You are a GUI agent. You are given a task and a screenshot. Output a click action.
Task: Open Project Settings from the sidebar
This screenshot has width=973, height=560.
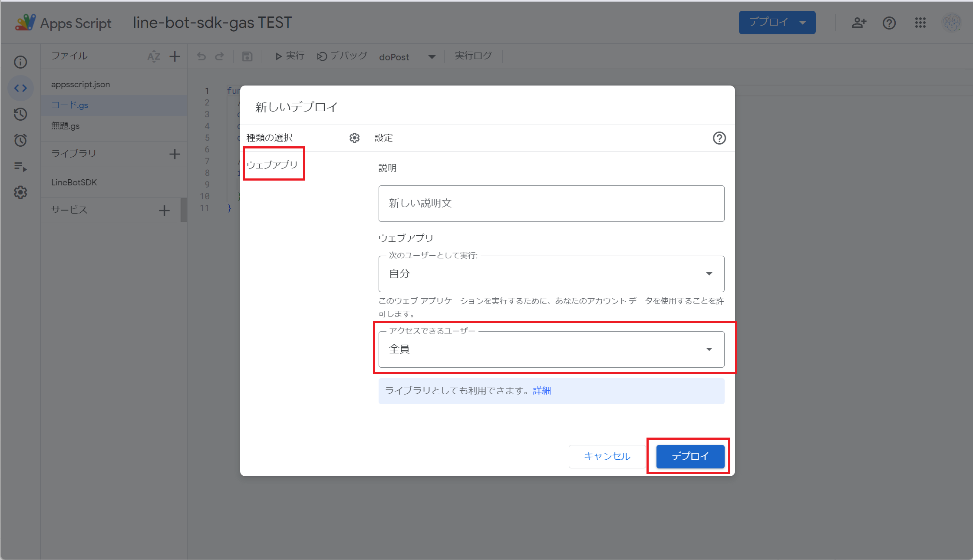[20, 192]
